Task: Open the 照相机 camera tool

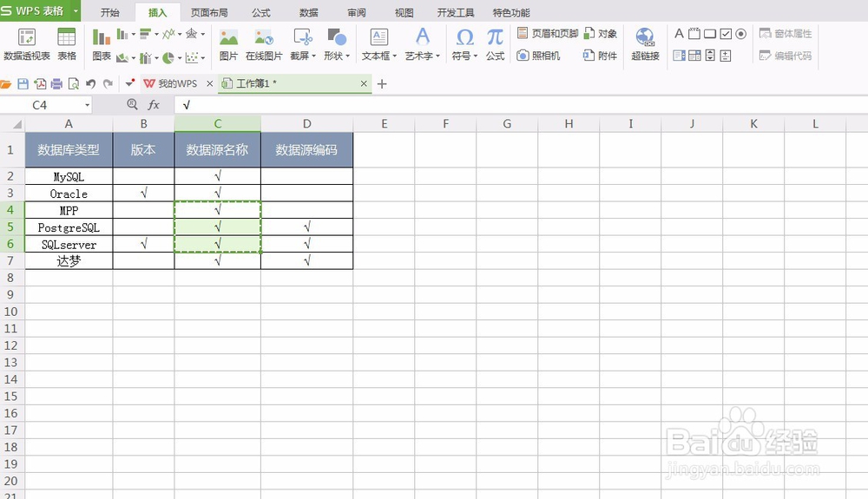Action: point(539,56)
